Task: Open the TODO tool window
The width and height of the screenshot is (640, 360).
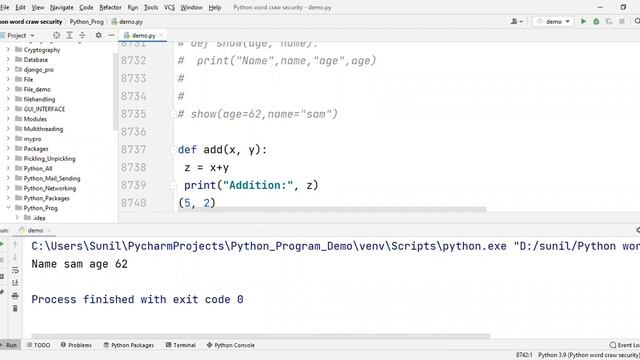Action: tap(38, 345)
